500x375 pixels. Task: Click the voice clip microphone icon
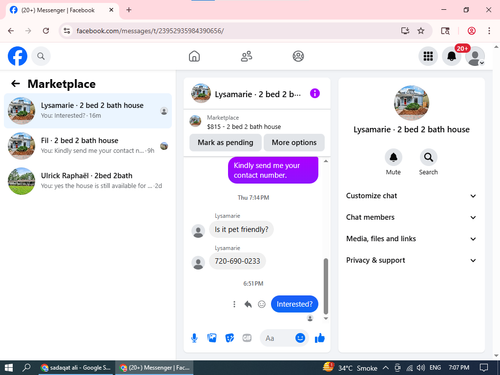pos(194,338)
